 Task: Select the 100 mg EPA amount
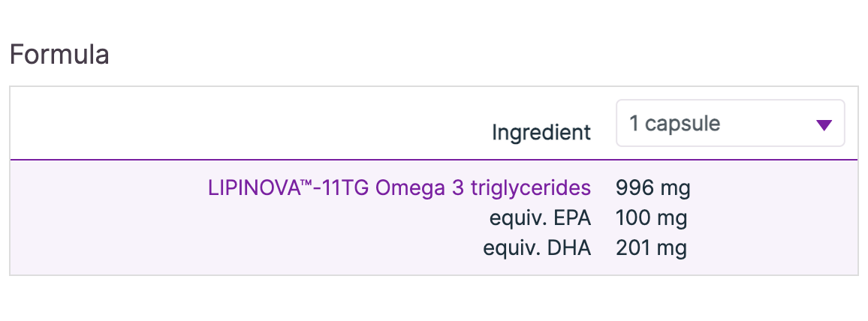[651, 218]
